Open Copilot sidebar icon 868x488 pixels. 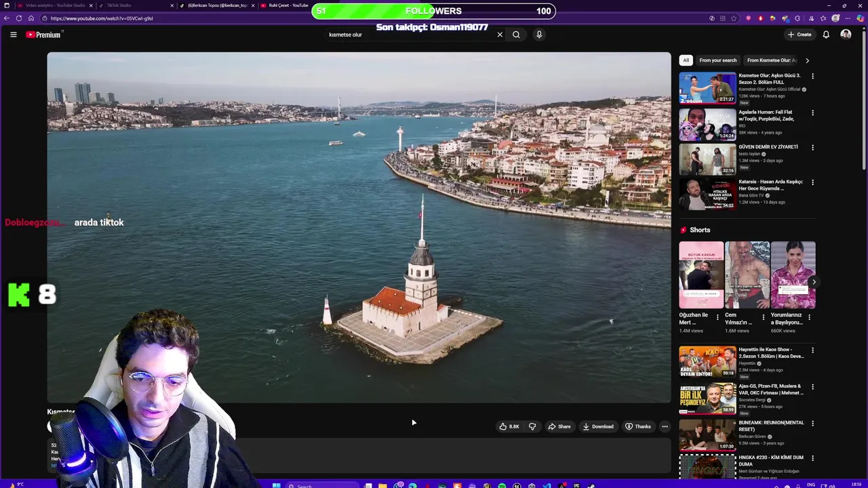[860, 18]
